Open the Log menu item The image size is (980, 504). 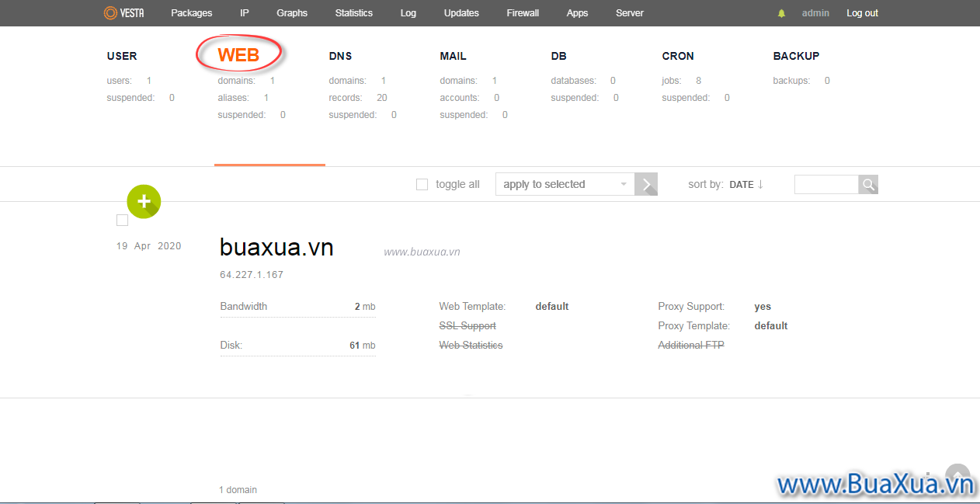point(408,13)
